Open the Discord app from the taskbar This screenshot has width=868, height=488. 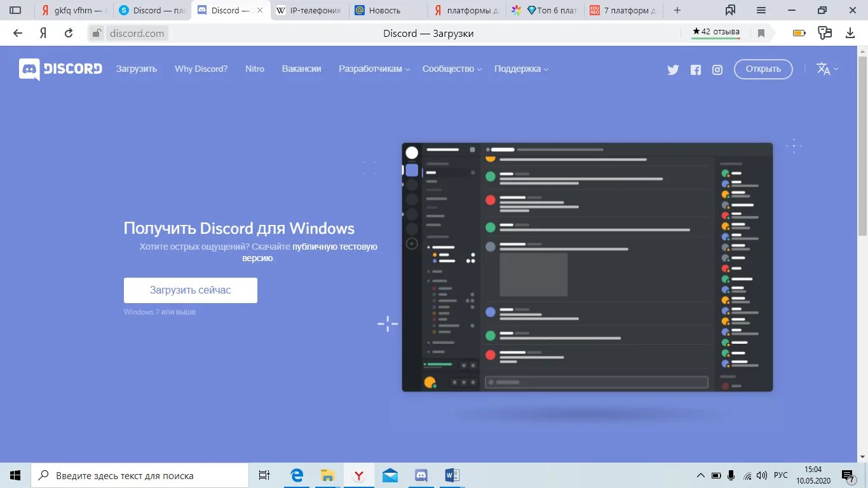tap(421, 475)
